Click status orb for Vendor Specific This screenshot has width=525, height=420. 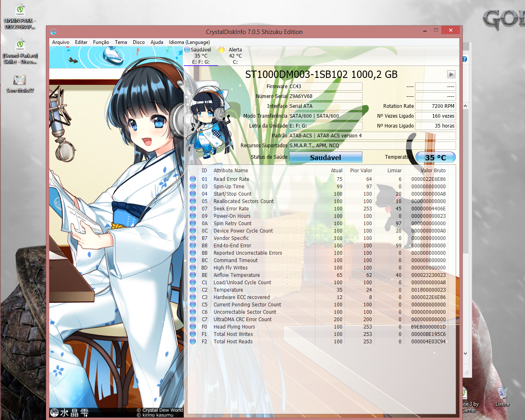[x=193, y=238]
